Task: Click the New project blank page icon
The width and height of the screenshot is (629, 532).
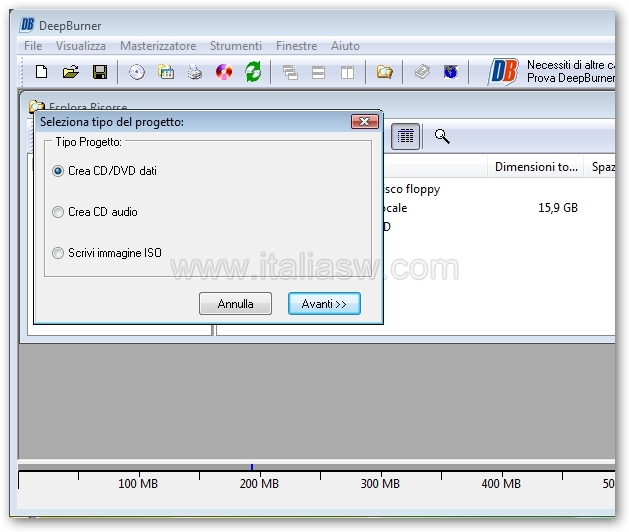Action: (x=41, y=72)
